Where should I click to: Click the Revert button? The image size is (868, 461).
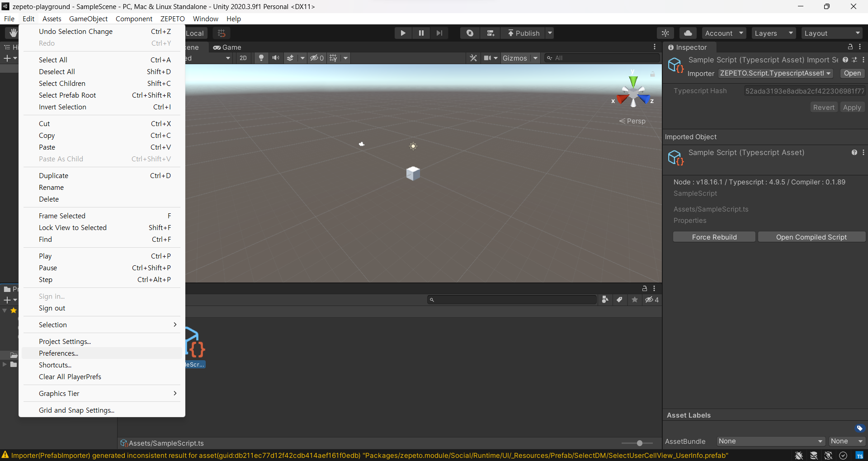824,108
